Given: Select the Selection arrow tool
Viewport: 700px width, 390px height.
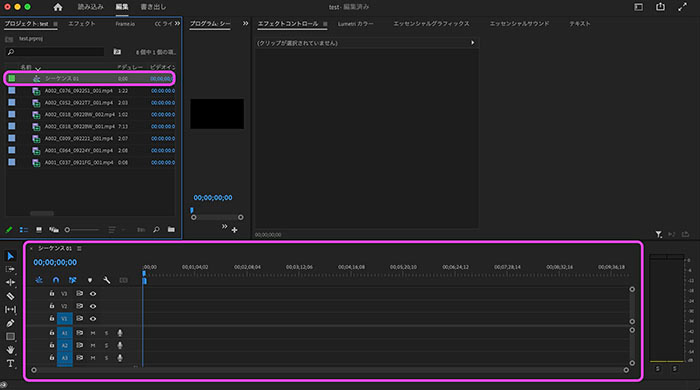Looking at the screenshot, I should (x=10, y=256).
